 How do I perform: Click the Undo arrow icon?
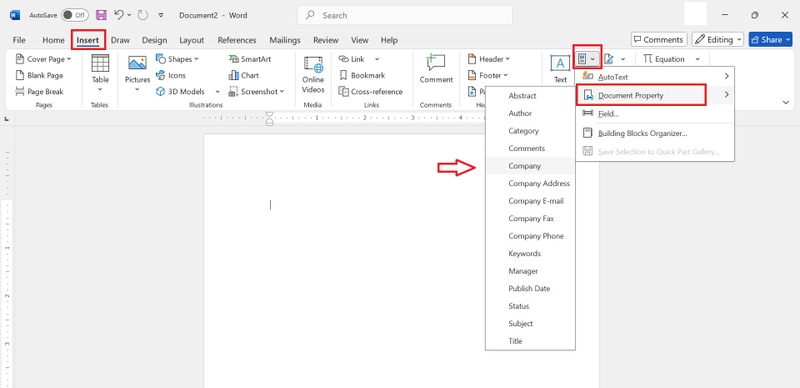pyautogui.click(x=119, y=15)
